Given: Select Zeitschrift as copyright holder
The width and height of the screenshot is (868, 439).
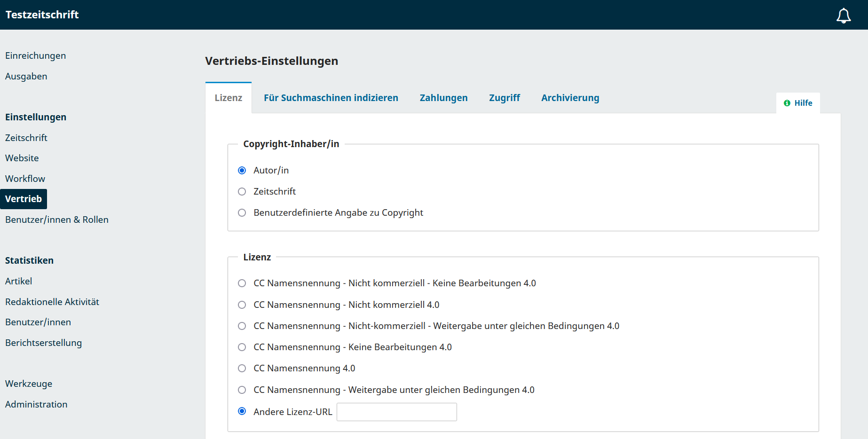Looking at the screenshot, I should tap(242, 191).
